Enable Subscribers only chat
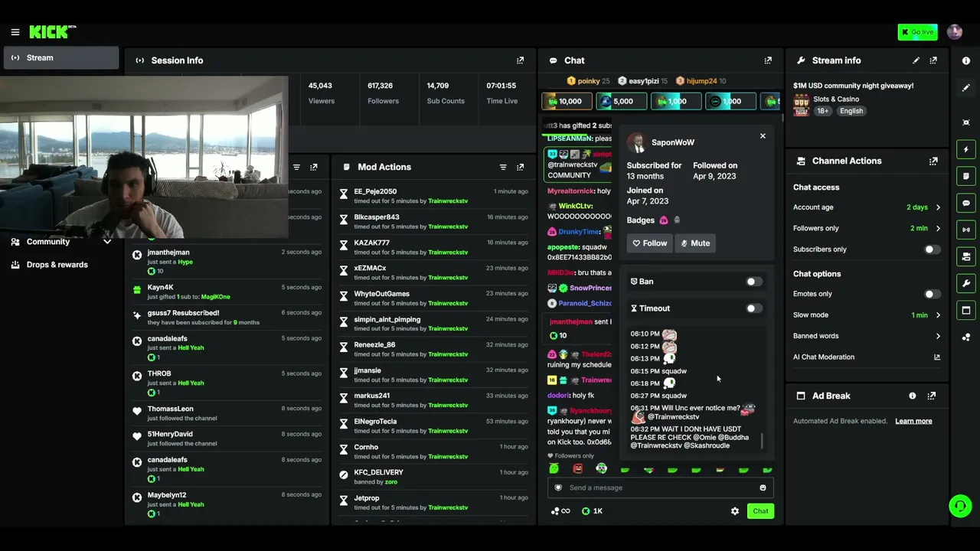980x551 pixels. [x=932, y=249]
